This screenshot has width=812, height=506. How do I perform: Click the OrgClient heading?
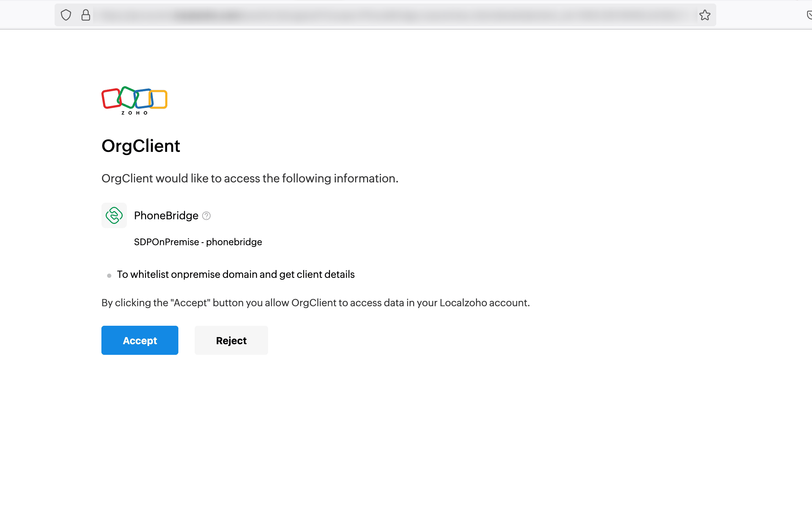tap(141, 146)
